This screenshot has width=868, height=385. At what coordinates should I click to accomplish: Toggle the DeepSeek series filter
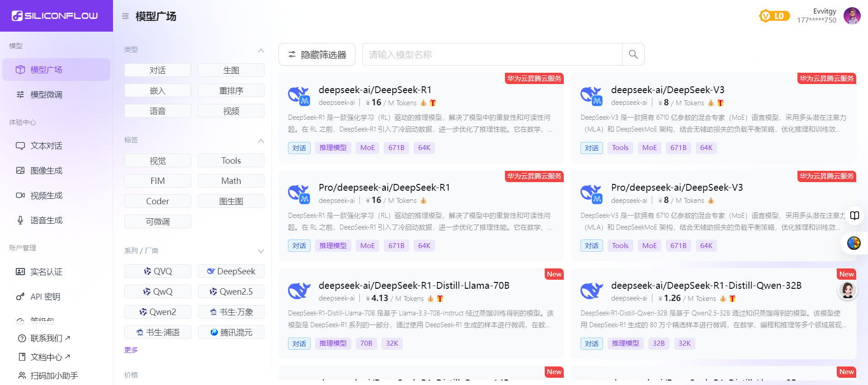click(x=231, y=271)
